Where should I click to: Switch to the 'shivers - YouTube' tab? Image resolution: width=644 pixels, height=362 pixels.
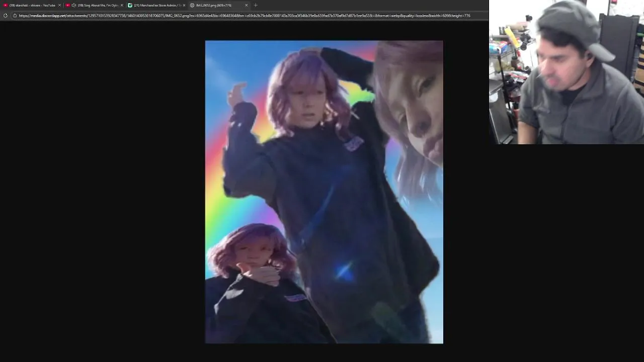[31, 5]
